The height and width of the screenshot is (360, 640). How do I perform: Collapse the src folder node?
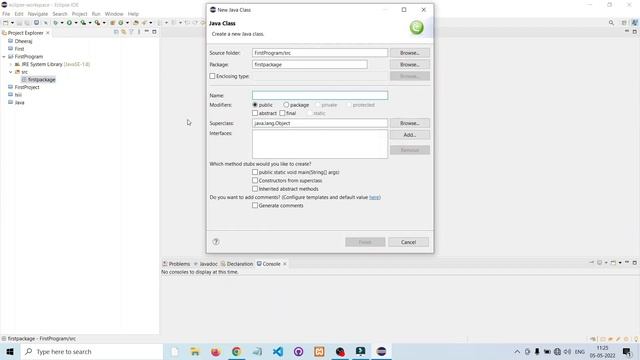tap(11, 72)
